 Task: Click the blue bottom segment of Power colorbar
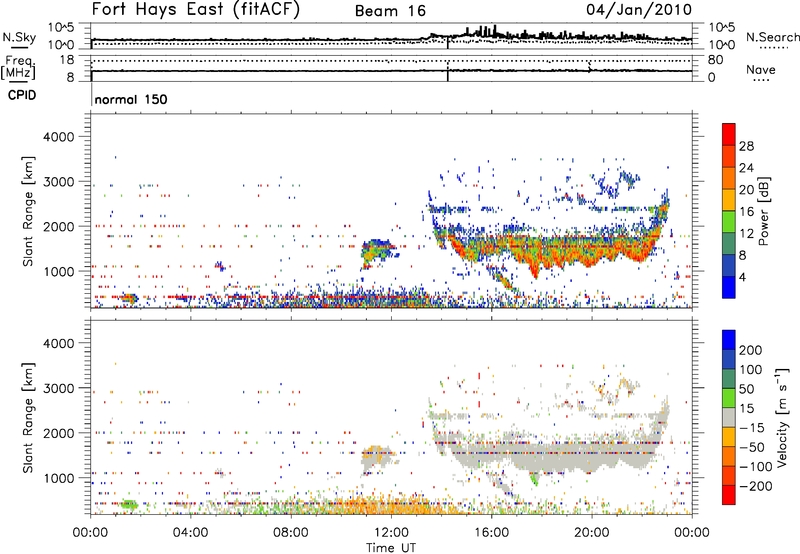[x=729, y=288]
